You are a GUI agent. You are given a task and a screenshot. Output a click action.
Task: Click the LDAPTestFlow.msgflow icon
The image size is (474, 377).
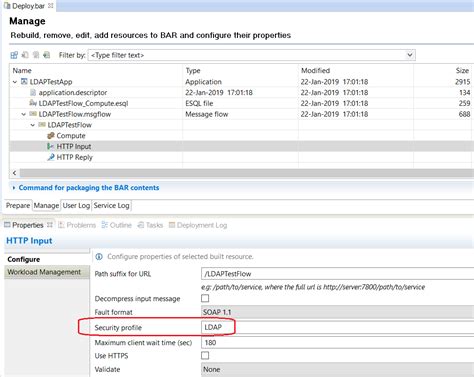pyautogui.click(x=33, y=114)
